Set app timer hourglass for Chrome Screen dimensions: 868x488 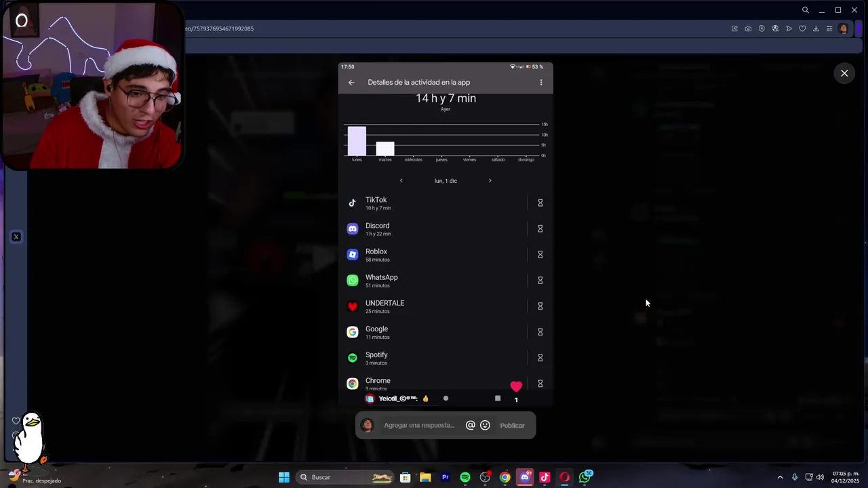tap(540, 384)
